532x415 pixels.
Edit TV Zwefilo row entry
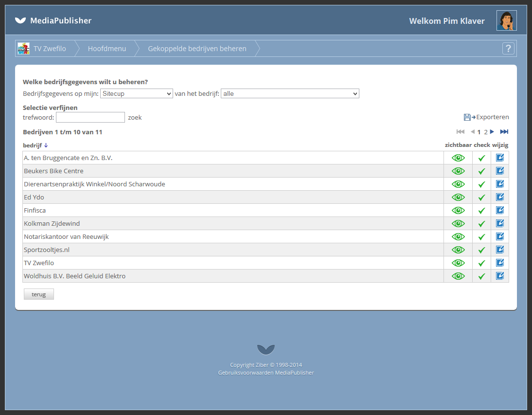tap(500, 263)
